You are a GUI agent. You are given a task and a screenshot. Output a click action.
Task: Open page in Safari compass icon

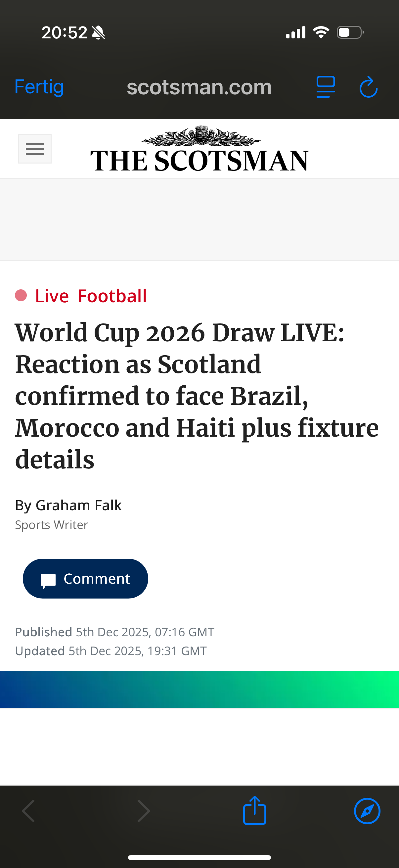coord(367,811)
